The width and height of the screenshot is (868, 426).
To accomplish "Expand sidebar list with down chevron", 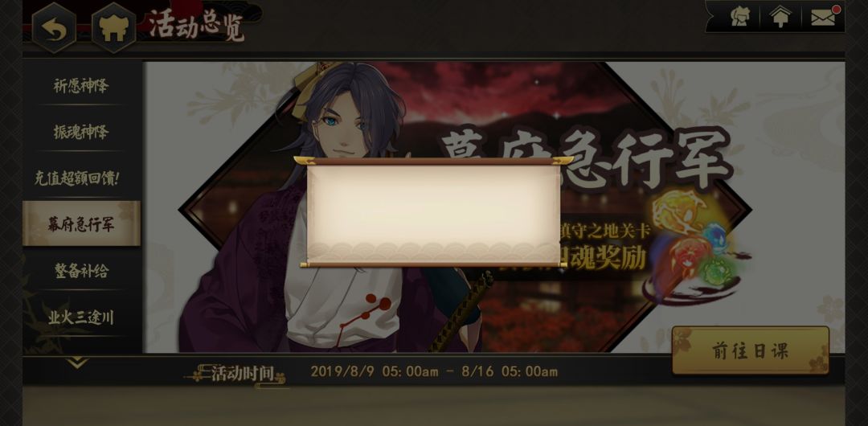I will (77, 363).
